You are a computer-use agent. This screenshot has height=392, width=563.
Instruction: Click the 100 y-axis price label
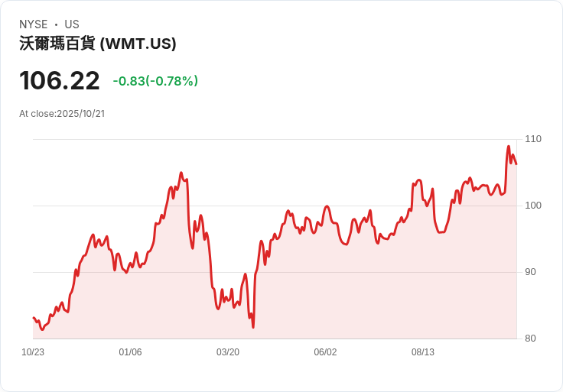(x=533, y=206)
